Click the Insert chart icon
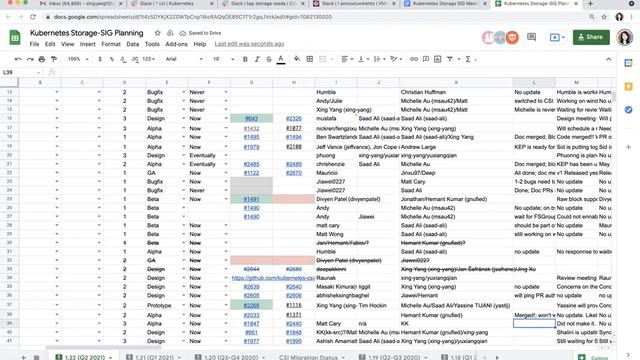The width and height of the screenshot is (640, 360). (438, 59)
